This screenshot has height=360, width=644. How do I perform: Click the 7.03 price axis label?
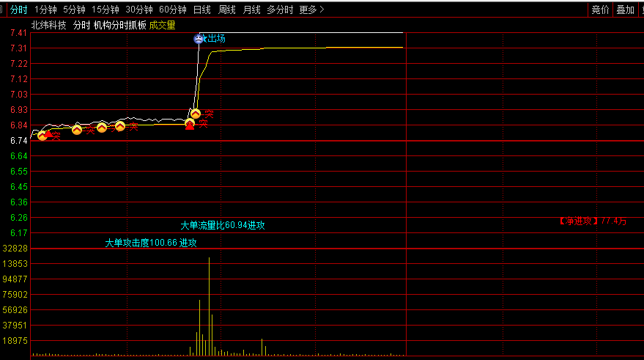(x=18, y=95)
